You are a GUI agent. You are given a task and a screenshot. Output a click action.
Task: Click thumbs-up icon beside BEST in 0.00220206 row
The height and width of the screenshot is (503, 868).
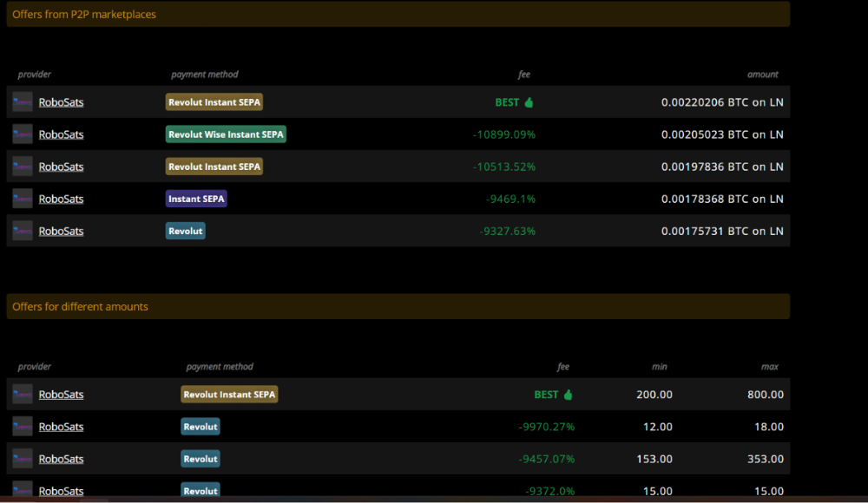point(529,102)
